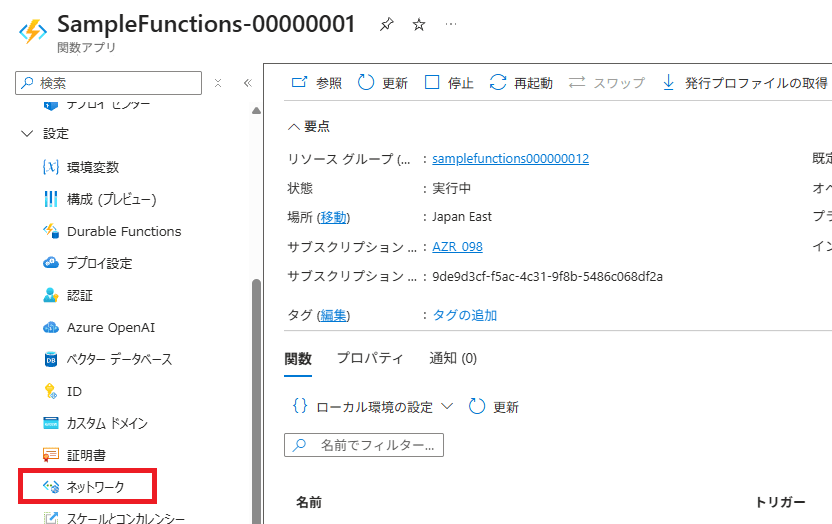This screenshot has height=524, width=832.
Task: Mark the function app as favorite
Action: pyautogui.click(x=419, y=25)
